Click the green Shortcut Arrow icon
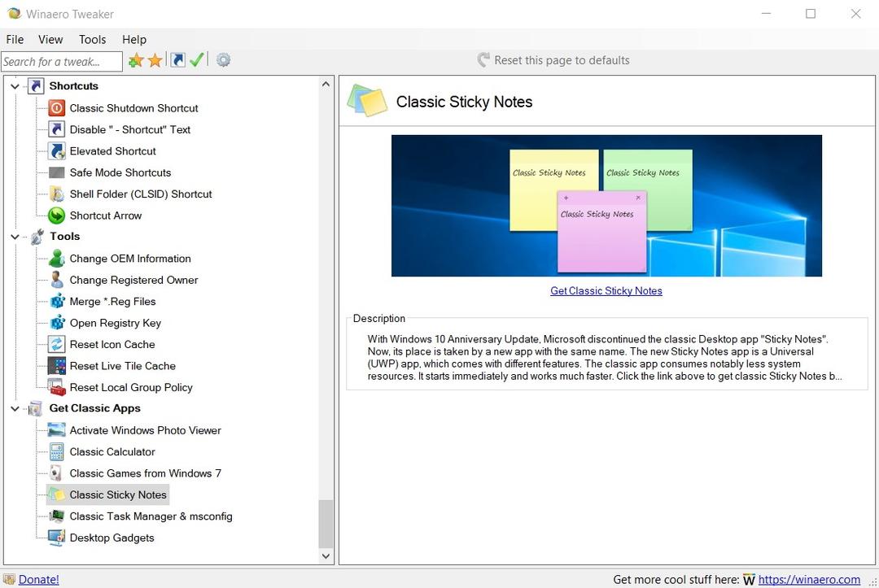This screenshot has height=588, width=879. click(56, 216)
